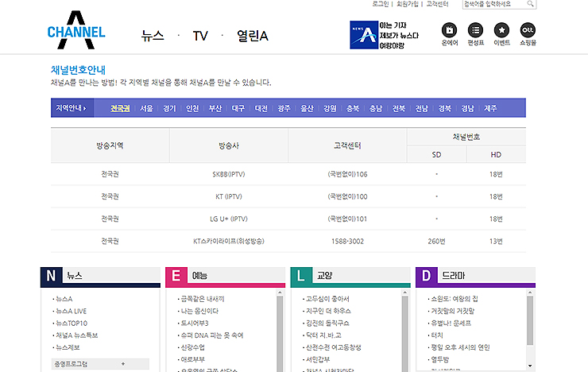This screenshot has height=372, width=588.
Task: Open the 뉴스제보 link
Action: click(x=68, y=347)
